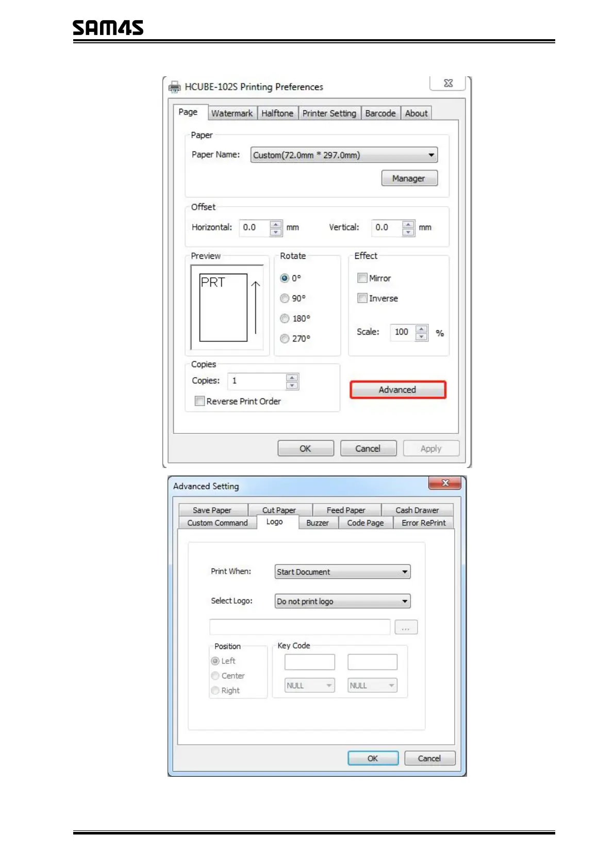Increase Horizontal offset with up arrow
Screen dimensions: 614x868
pos(276,224)
